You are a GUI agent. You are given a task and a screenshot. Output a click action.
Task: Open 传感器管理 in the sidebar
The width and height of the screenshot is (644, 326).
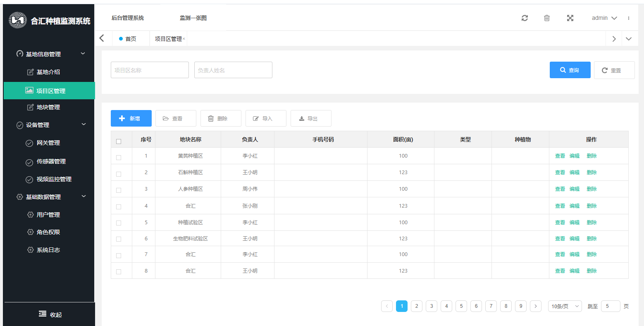(x=51, y=161)
